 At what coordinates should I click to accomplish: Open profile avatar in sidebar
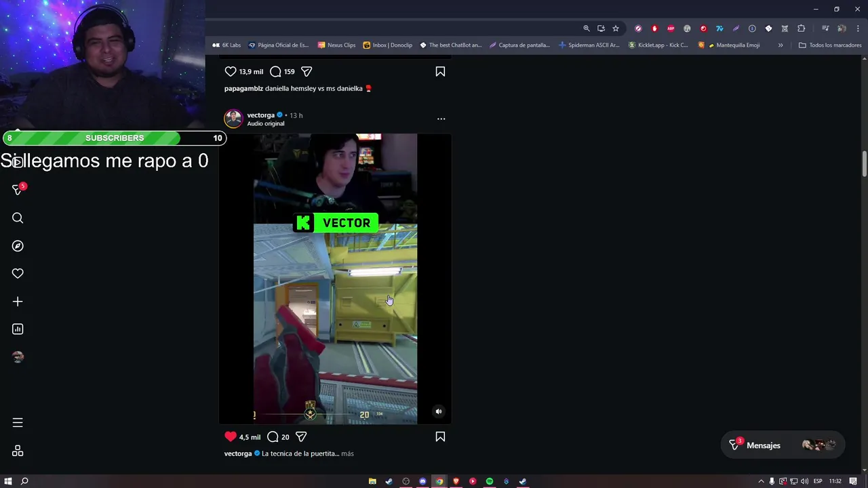(18, 357)
